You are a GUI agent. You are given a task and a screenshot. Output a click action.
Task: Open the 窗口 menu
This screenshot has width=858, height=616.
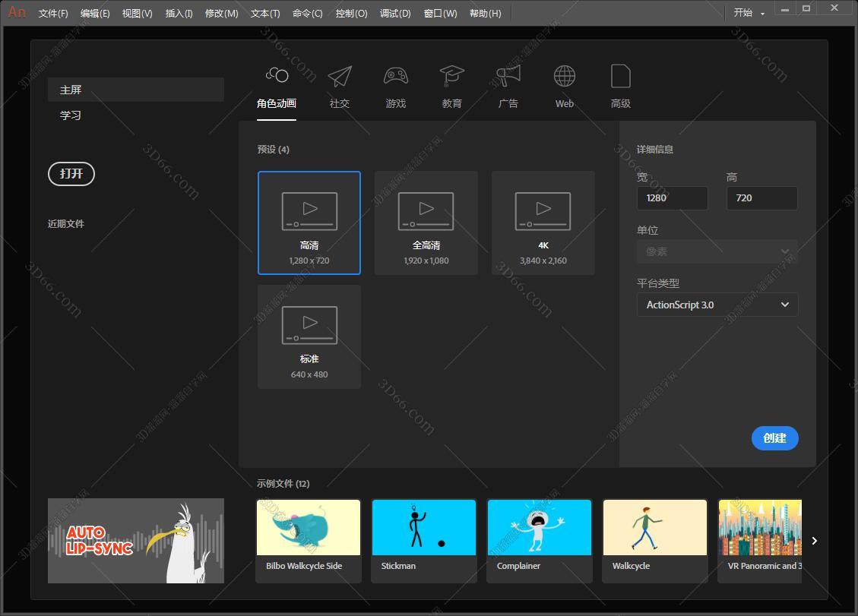tap(439, 13)
